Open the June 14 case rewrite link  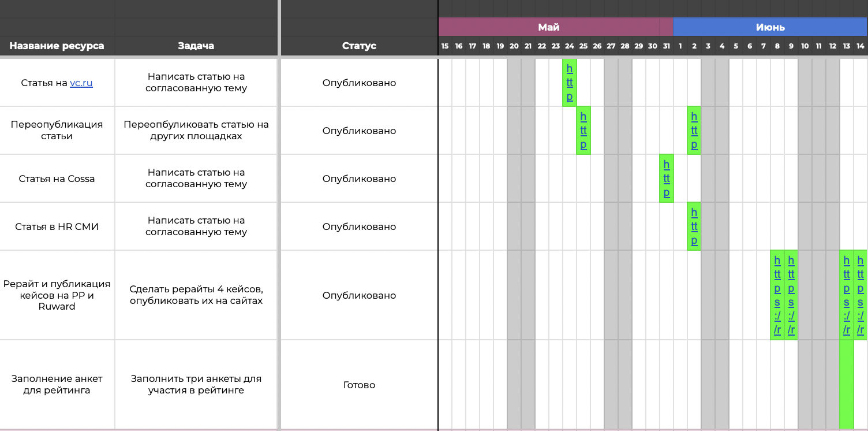point(860,295)
